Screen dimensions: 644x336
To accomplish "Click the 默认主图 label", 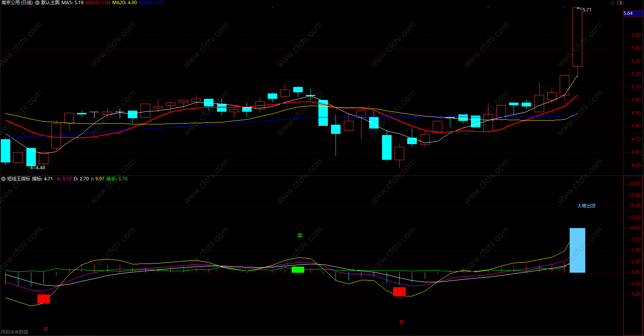I will [50, 3].
